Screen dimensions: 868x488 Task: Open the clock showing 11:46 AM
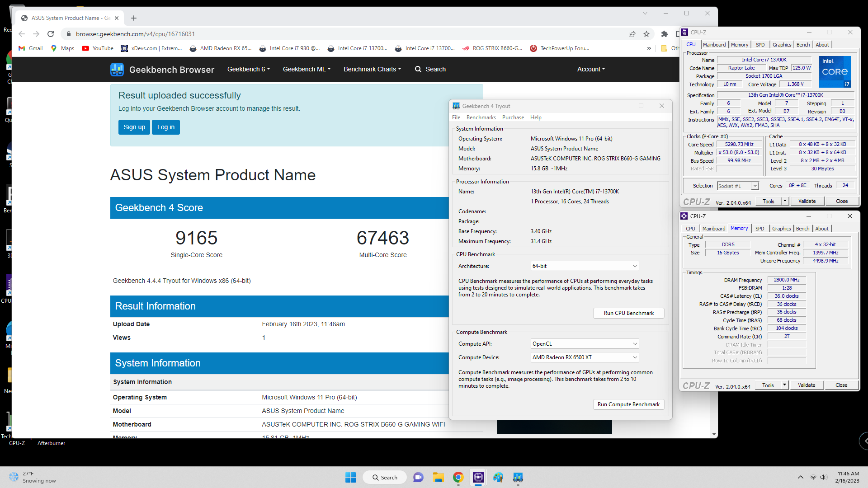(848, 477)
